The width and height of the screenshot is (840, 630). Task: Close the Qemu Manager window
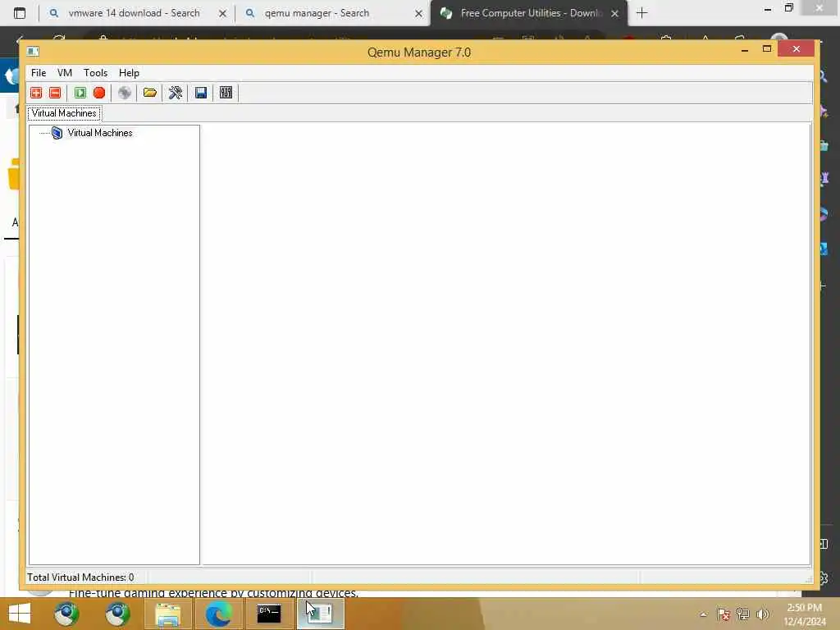[x=796, y=49]
